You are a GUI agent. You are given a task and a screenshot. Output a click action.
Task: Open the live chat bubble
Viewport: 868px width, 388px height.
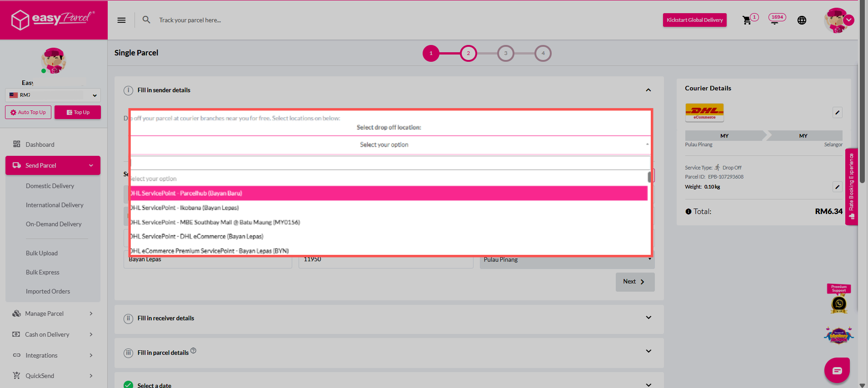tap(837, 370)
